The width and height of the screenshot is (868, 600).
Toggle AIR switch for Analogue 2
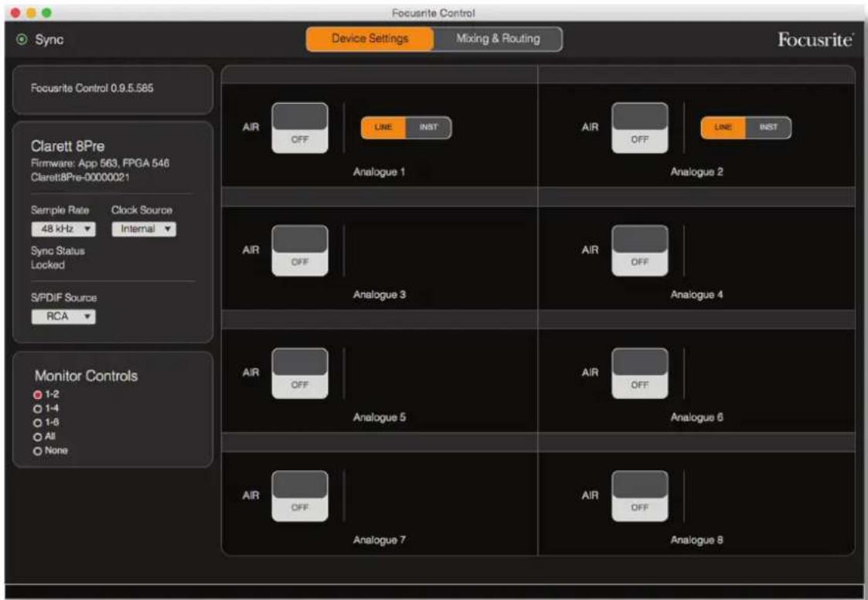(639, 128)
